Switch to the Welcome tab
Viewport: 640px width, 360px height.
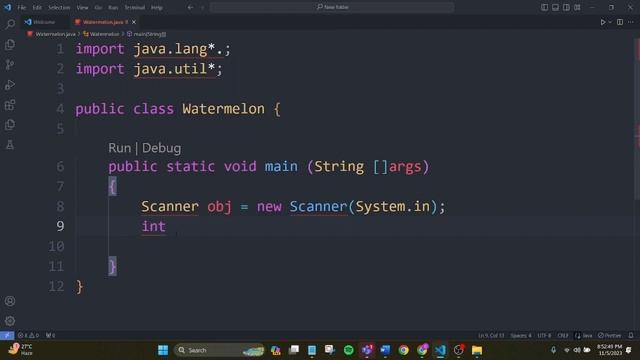[x=44, y=22]
